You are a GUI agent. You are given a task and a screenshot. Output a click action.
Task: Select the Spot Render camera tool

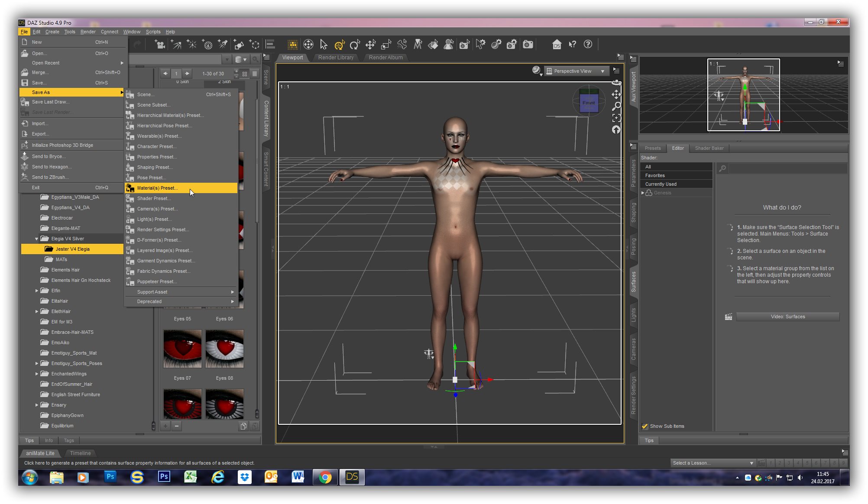pos(464,44)
